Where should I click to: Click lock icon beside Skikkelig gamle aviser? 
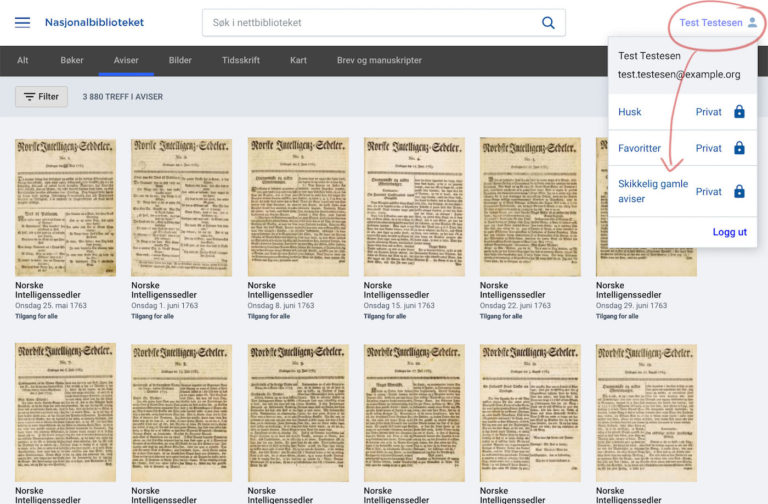click(x=739, y=192)
